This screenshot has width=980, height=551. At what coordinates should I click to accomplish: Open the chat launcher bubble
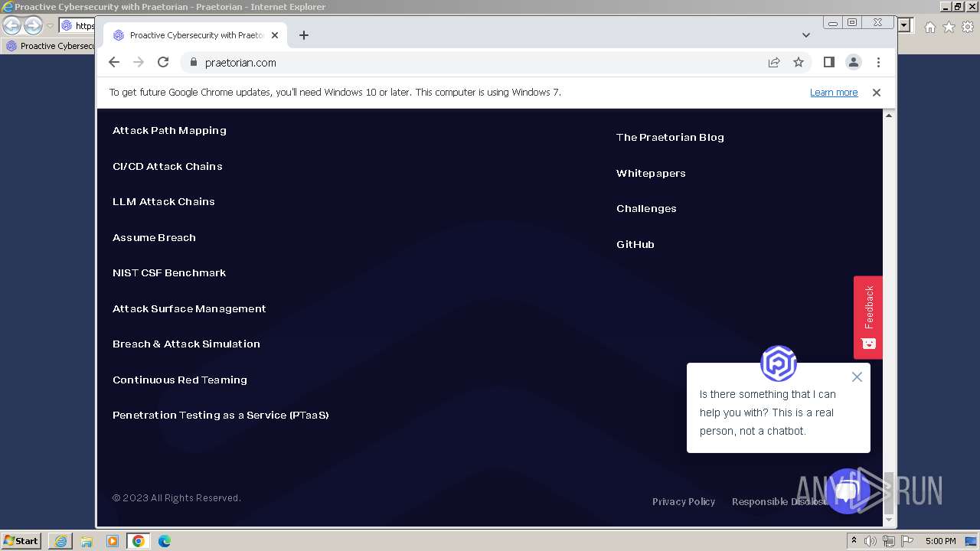pos(848,491)
